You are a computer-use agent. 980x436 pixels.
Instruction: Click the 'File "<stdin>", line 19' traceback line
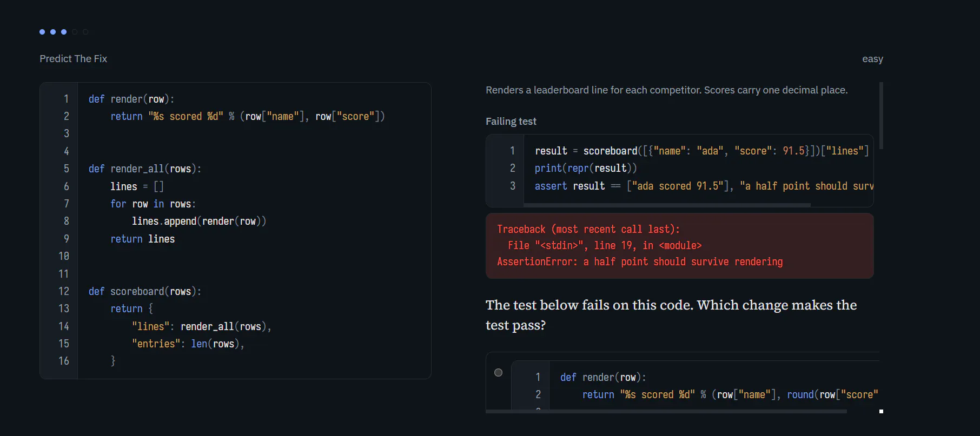coord(605,245)
